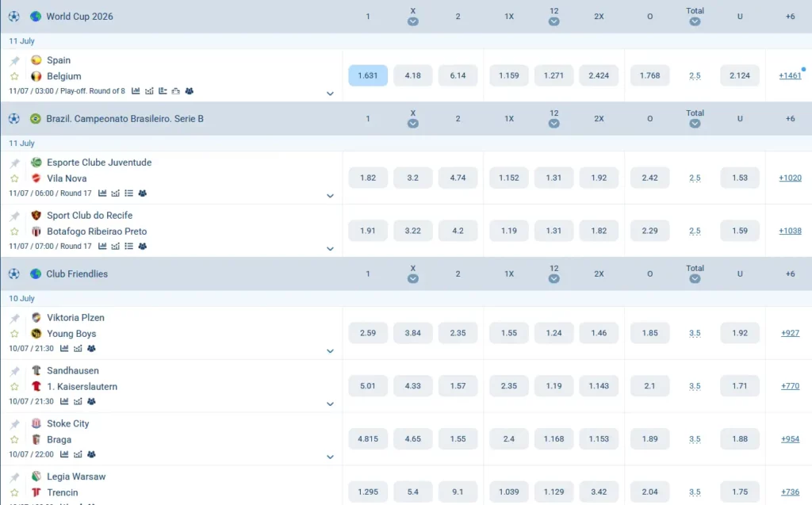
Task: Open +1461 more markets link
Action: tap(790, 75)
